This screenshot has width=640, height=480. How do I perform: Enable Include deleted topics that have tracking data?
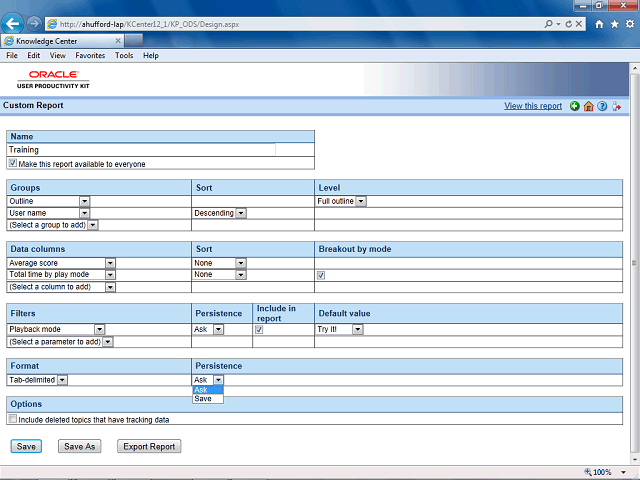point(13,419)
